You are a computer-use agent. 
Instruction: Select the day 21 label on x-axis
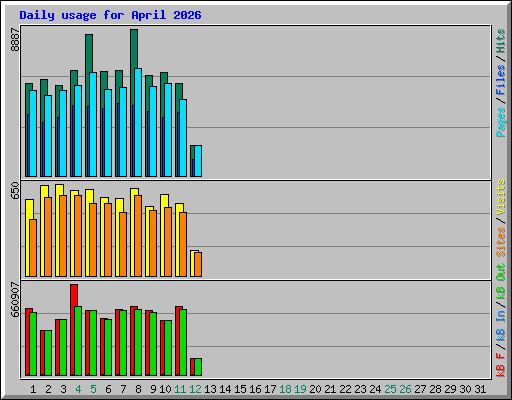point(330,389)
